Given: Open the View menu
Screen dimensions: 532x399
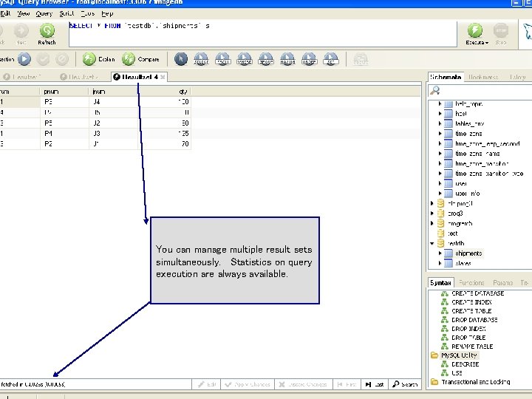Looking at the screenshot, I should coord(24,13).
